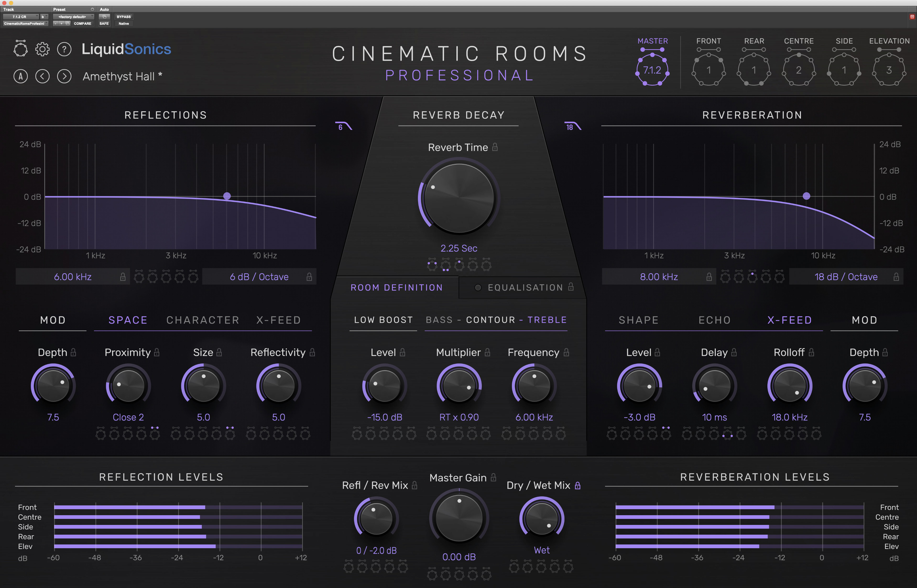Click the A/B preset comparison icon
917x588 pixels.
(21, 76)
